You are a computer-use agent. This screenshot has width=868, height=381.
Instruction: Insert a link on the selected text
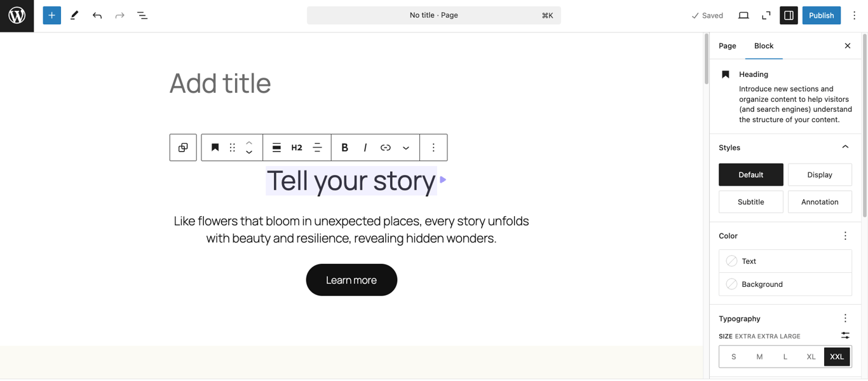tap(386, 147)
